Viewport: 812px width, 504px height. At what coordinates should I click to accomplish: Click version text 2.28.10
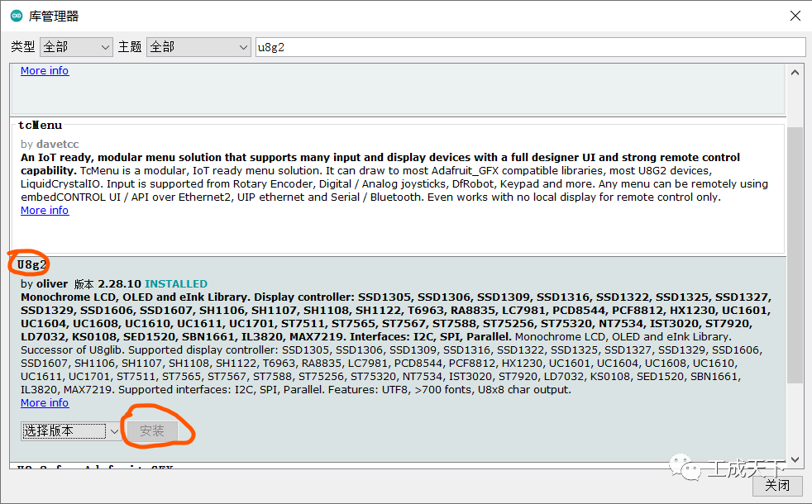tap(120, 284)
